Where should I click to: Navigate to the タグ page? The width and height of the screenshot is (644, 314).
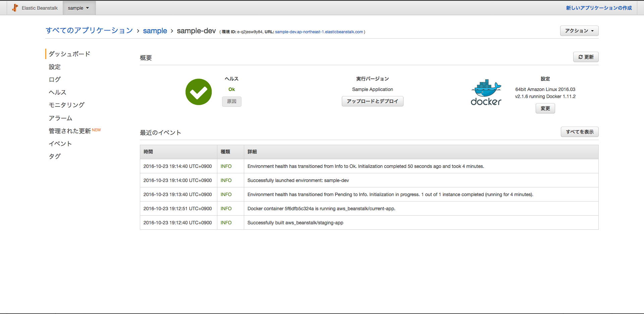54,156
